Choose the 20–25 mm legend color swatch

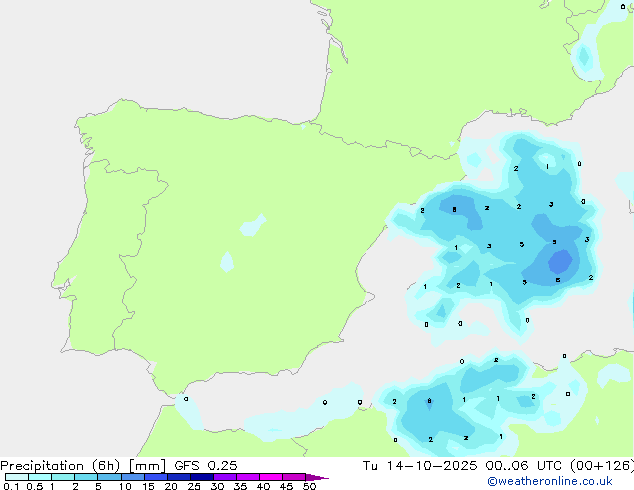tap(179, 477)
